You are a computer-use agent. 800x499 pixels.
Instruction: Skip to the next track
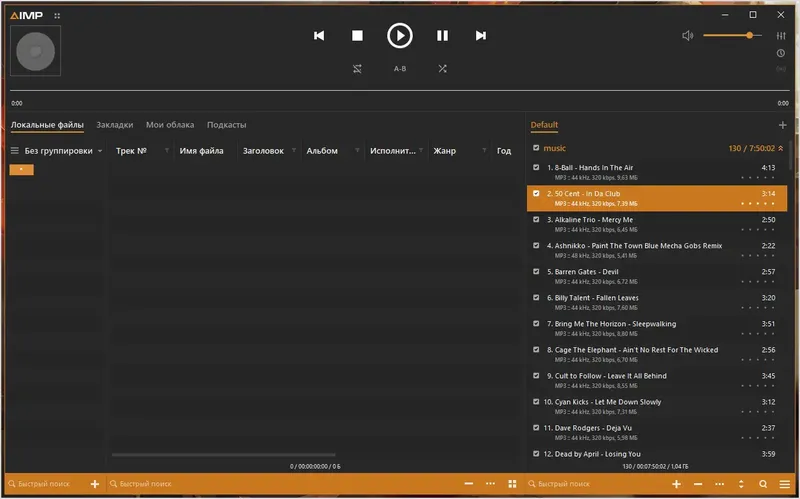(x=481, y=36)
